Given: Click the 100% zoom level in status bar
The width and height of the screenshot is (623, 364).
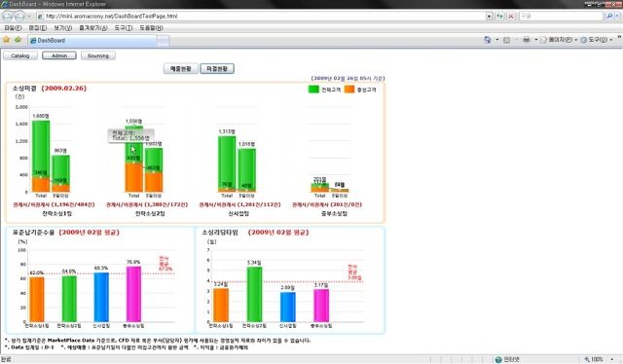Looking at the screenshot, I should point(597,360).
